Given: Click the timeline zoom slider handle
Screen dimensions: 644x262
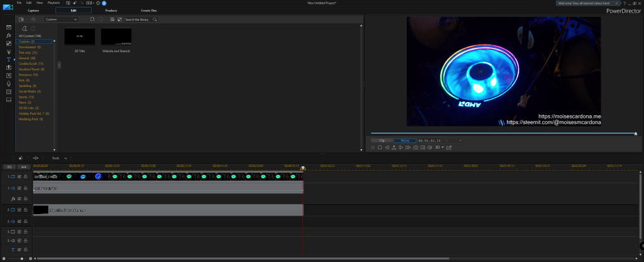Looking at the screenshot, I should (21, 259).
